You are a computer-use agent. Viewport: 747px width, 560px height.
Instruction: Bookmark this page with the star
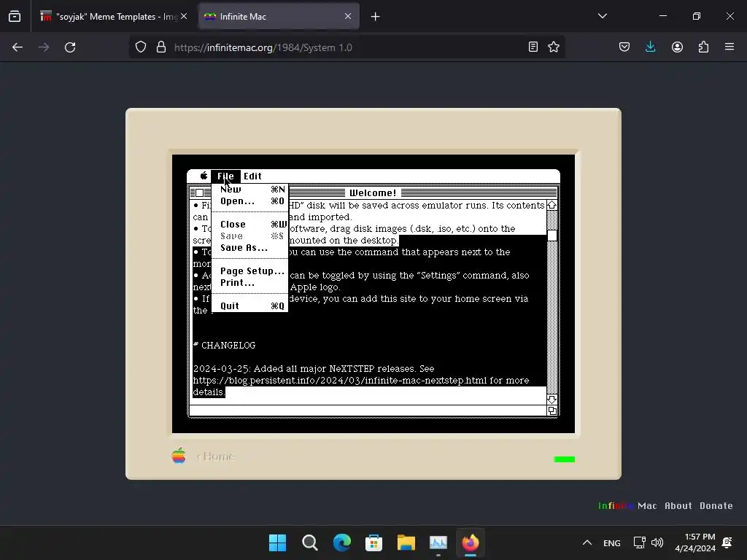point(554,47)
